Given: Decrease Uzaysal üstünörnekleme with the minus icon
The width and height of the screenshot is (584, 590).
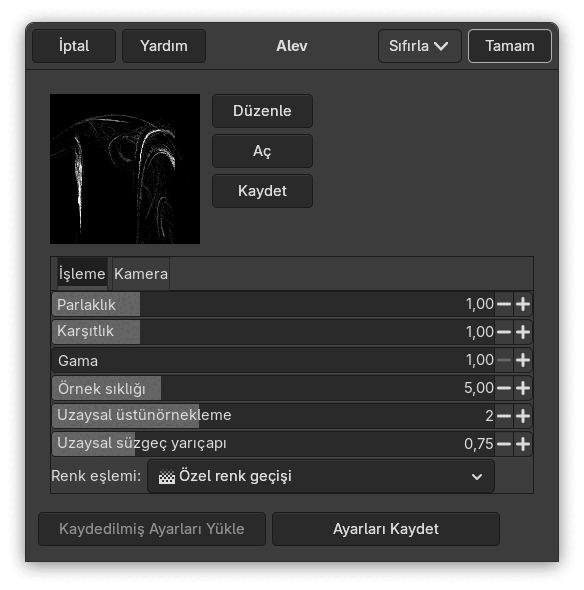Looking at the screenshot, I should [x=504, y=416].
